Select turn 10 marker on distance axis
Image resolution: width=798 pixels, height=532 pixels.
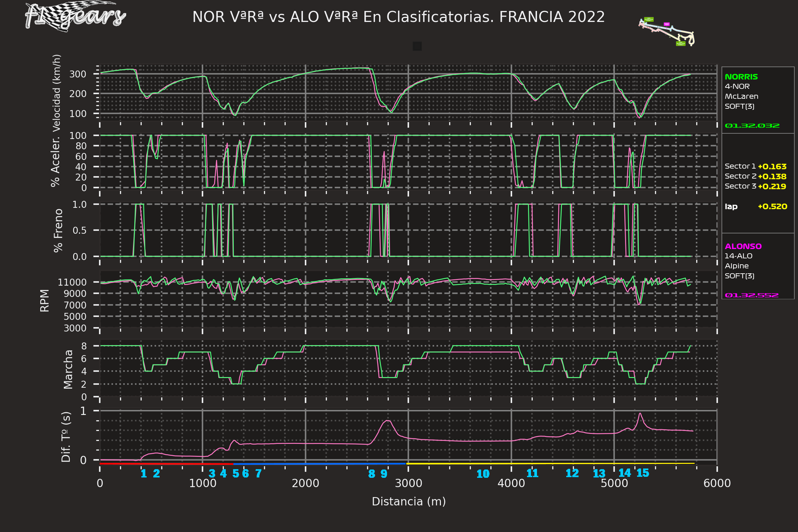pos(483,474)
